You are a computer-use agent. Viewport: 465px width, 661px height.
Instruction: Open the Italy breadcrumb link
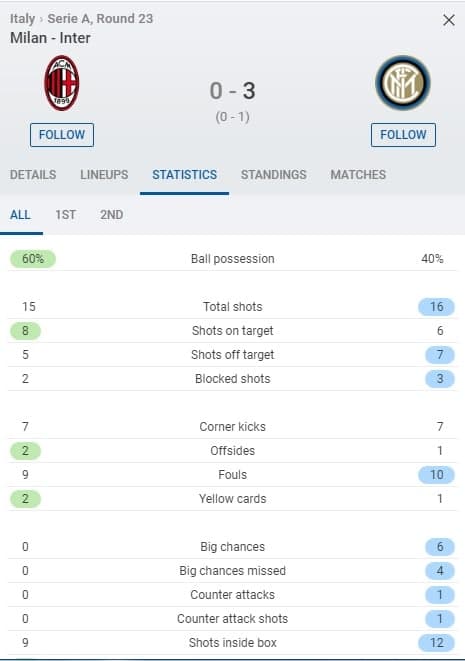(22, 19)
